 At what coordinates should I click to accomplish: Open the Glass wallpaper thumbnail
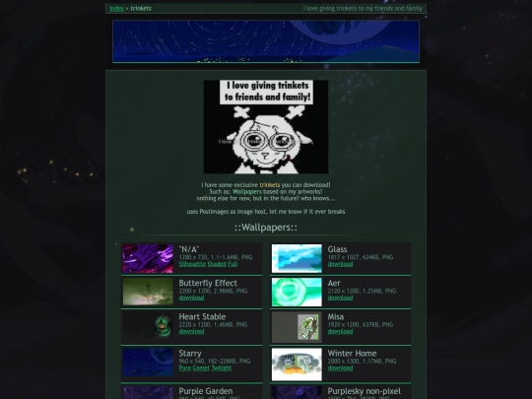tap(297, 258)
